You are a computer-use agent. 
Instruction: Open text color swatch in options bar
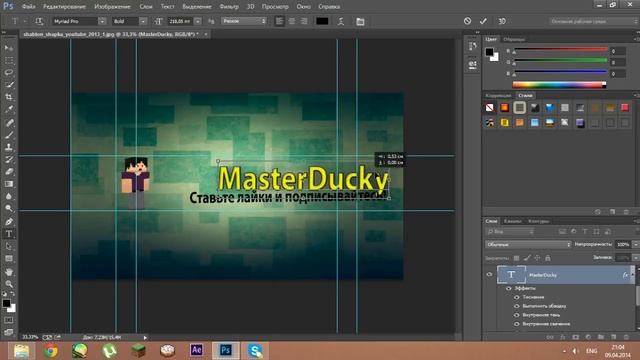[x=322, y=21]
